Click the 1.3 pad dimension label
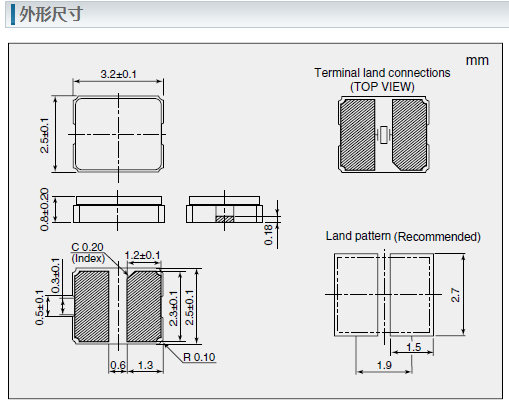The height and width of the screenshot is (406, 509). click(x=145, y=365)
